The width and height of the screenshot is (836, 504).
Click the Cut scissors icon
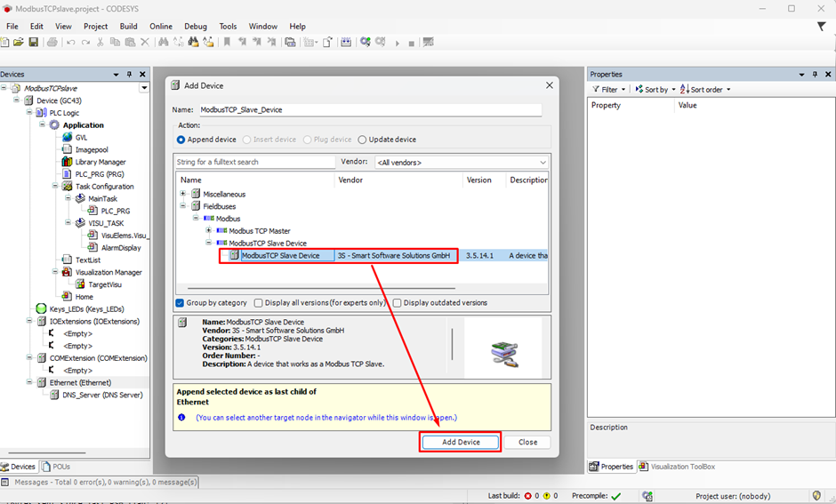(x=100, y=42)
